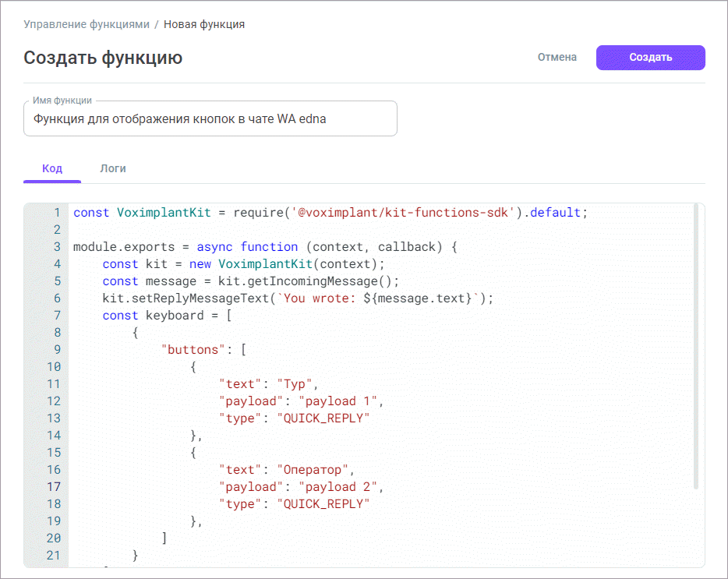Click the Создать функцию page heading
This screenshot has height=579, width=728.
[103, 58]
